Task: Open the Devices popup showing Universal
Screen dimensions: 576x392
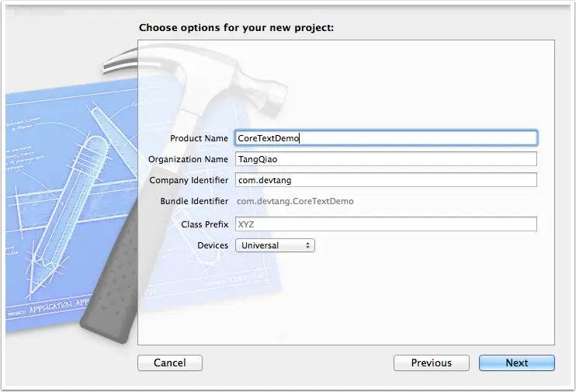Action: [275, 245]
